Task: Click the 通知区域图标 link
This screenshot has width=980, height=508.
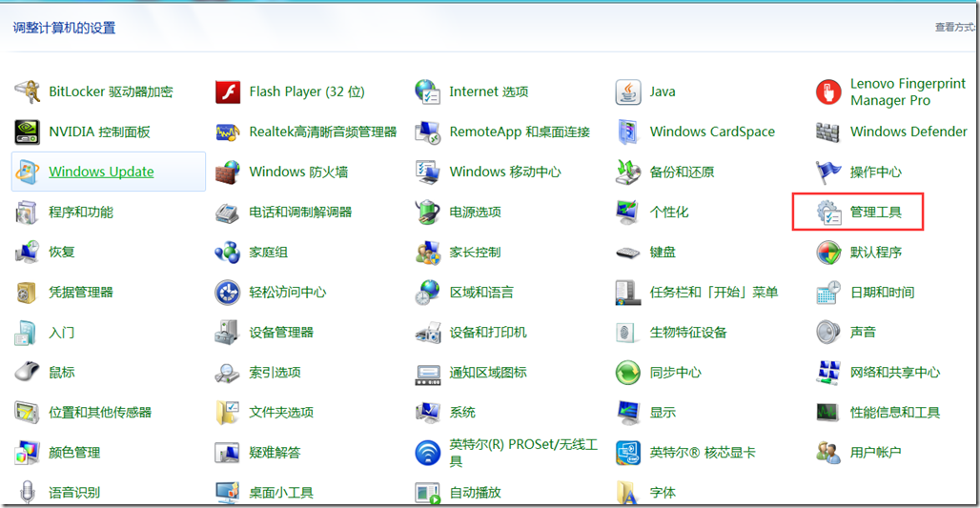Action: (x=488, y=373)
